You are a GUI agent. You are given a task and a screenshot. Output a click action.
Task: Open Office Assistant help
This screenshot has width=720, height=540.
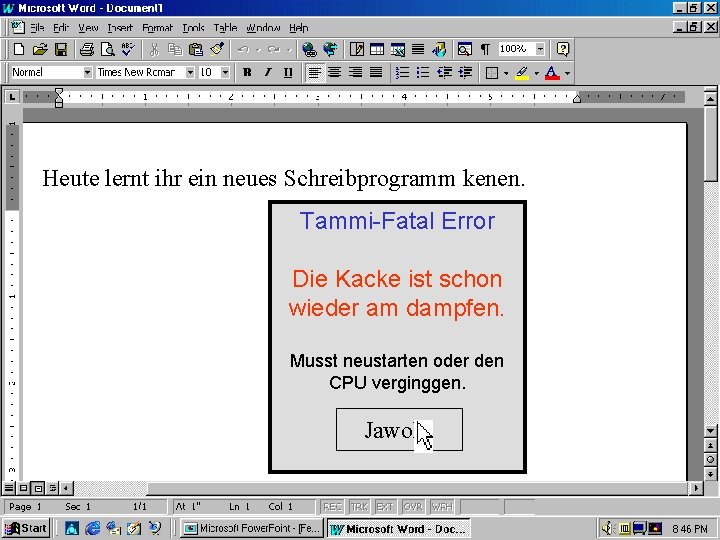[563, 49]
